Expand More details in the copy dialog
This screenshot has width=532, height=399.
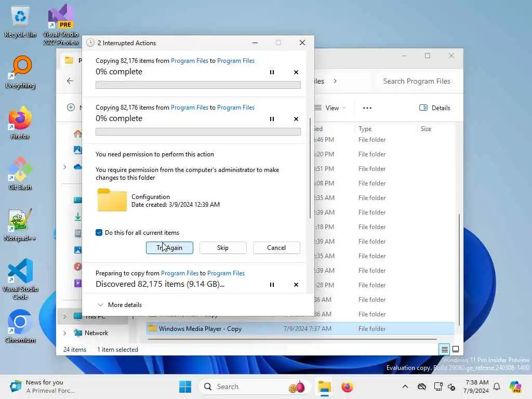(x=120, y=304)
